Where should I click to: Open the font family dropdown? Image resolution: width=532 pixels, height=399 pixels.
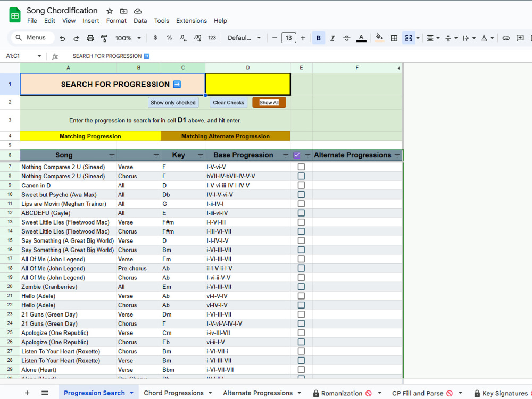(244, 38)
